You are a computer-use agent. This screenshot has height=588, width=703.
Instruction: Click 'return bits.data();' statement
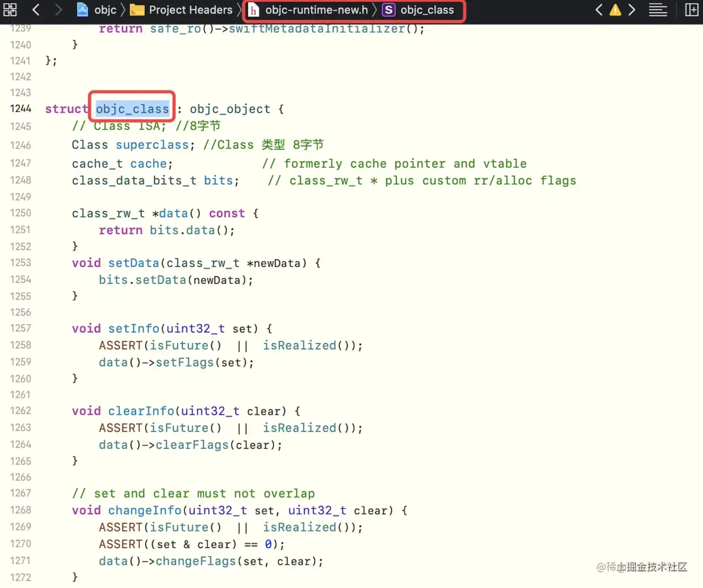(x=167, y=231)
